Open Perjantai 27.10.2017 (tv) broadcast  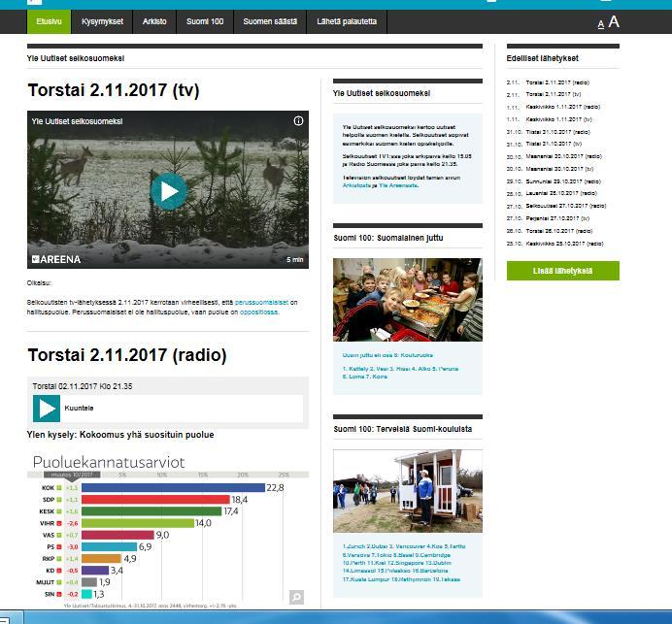[557, 218]
